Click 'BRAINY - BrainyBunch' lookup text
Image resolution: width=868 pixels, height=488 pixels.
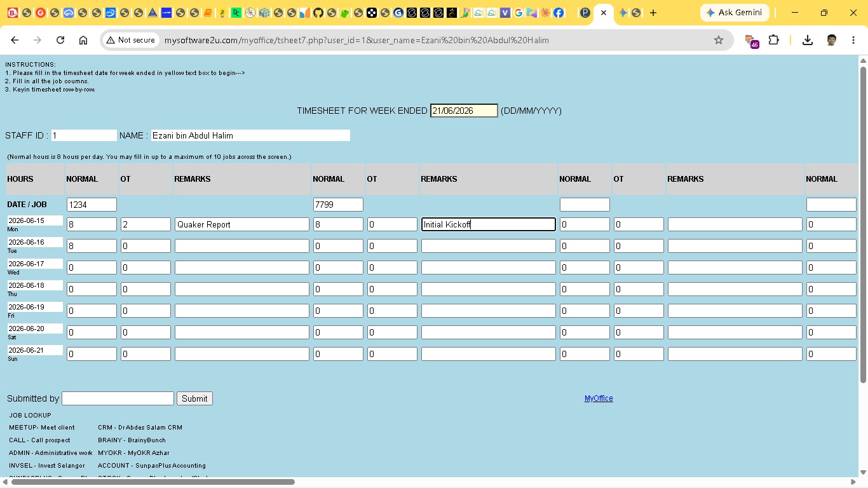click(x=132, y=440)
